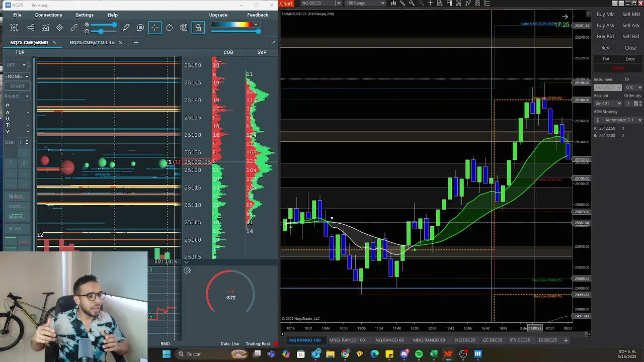Click the properties list icon in chart toolbar
The height and width of the screenshot is (362, 644).
[x=487, y=3]
